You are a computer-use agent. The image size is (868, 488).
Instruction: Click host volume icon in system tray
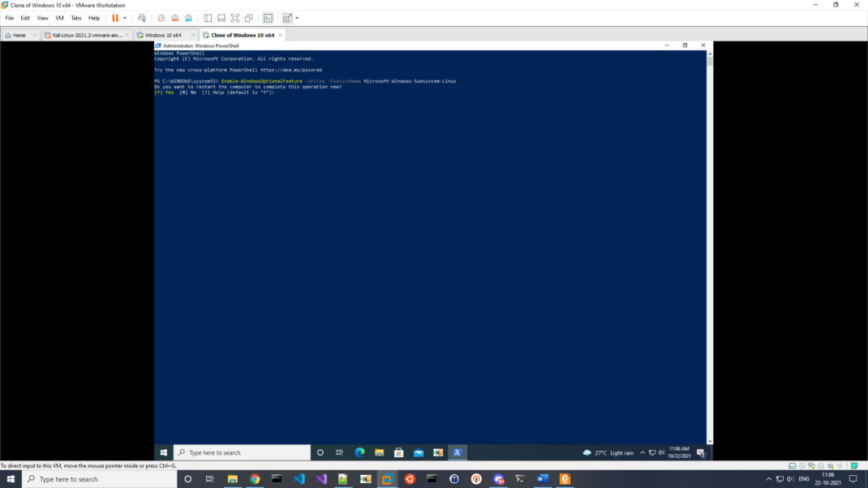(x=790, y=479)
